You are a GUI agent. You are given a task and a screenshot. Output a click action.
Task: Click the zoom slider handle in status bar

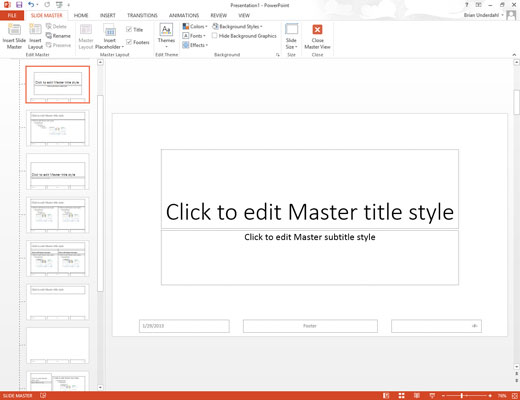pos(462,396)
